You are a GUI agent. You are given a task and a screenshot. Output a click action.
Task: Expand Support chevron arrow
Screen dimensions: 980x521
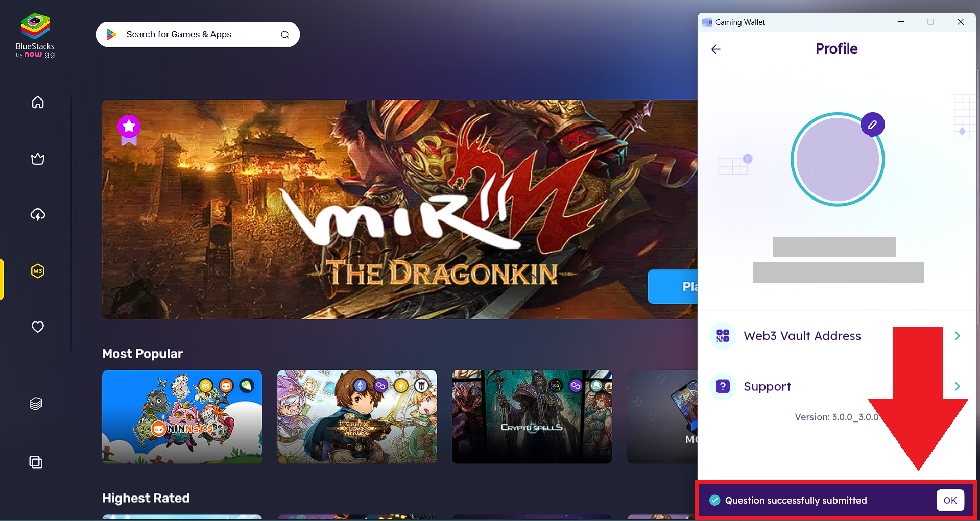[958, 386]
